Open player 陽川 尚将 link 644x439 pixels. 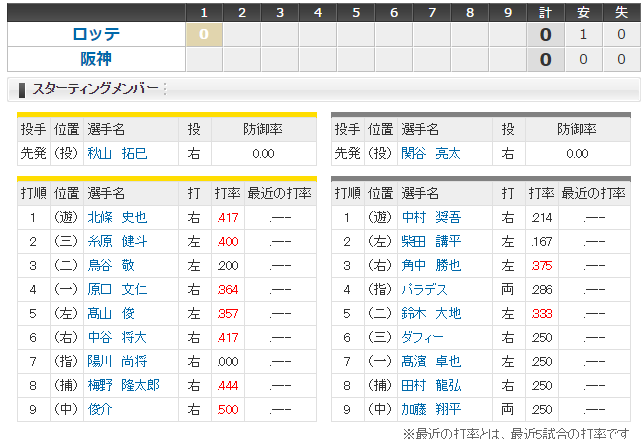point(117,361)
